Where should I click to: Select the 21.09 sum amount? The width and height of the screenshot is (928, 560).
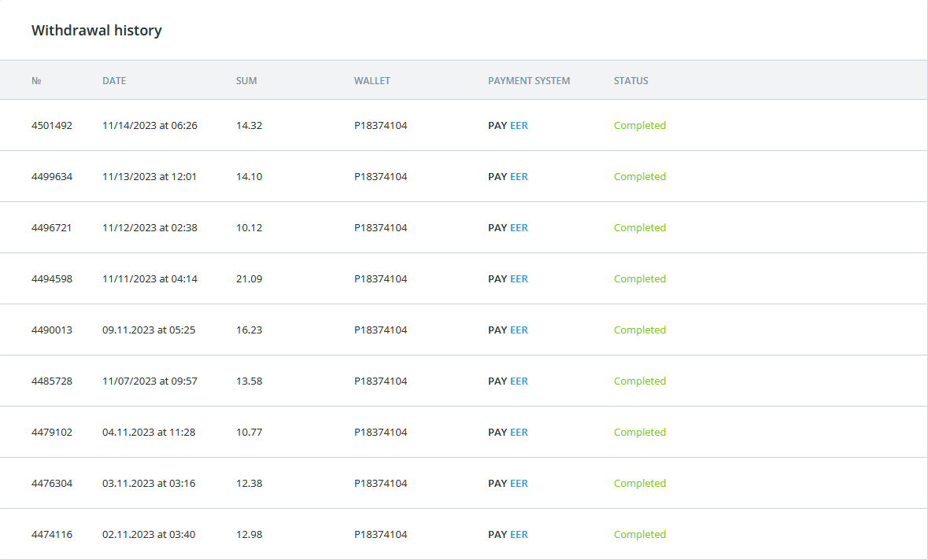[249, 279]
